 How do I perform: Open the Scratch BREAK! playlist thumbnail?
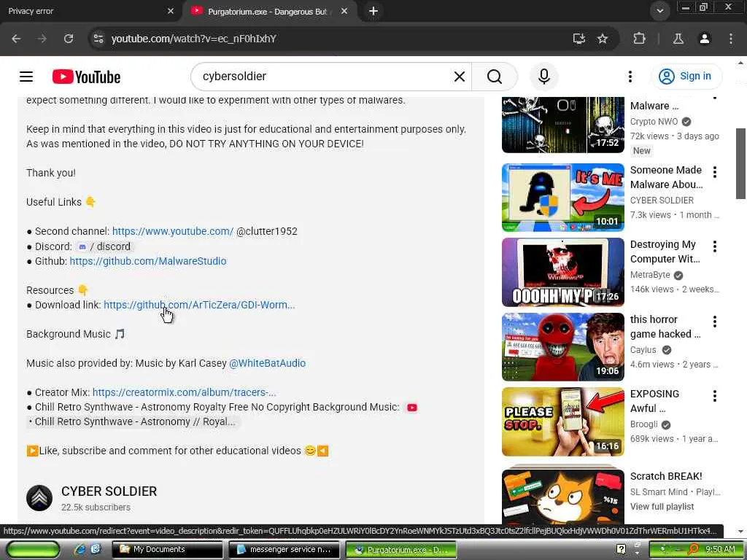pyautogui.click(x=563, y=496)
